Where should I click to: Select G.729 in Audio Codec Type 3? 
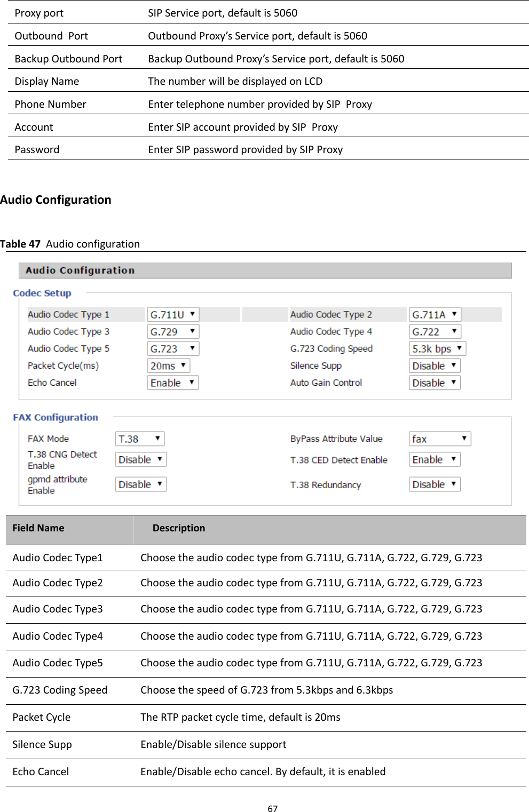172,331
